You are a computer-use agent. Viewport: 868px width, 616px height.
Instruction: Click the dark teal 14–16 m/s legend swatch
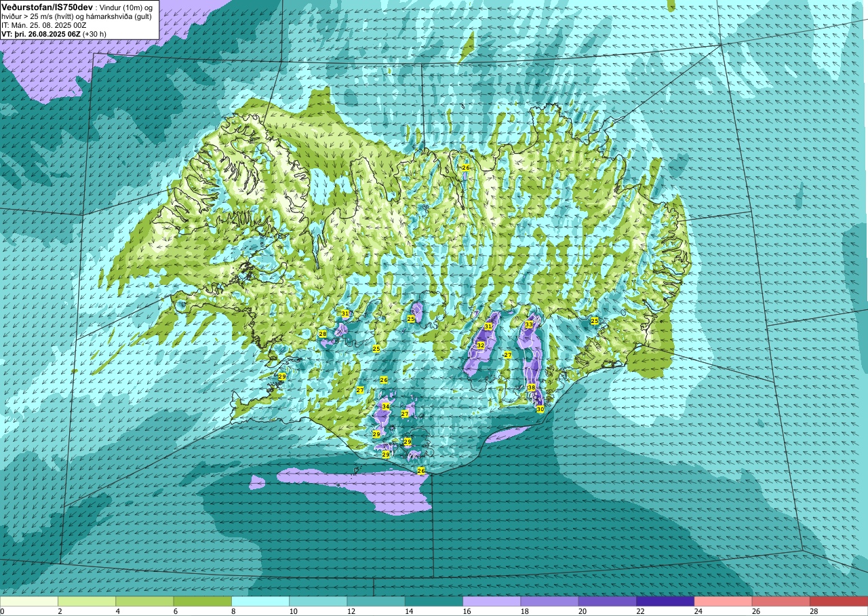(434, 601)
